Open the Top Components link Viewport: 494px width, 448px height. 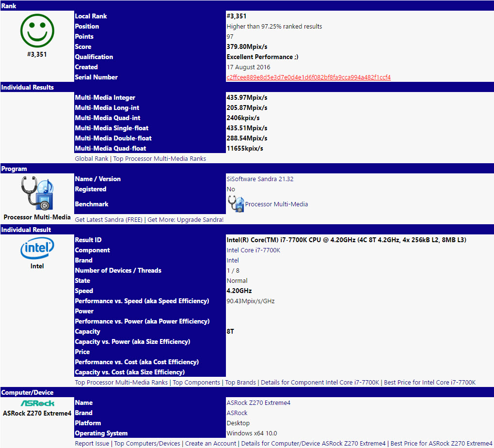(196, 382)
